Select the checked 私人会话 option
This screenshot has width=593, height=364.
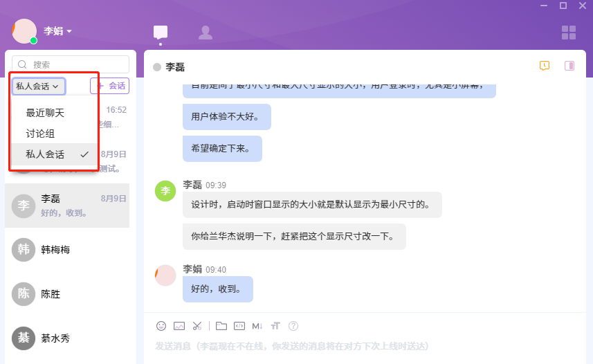pyautogui.click(x=45, y=154)
